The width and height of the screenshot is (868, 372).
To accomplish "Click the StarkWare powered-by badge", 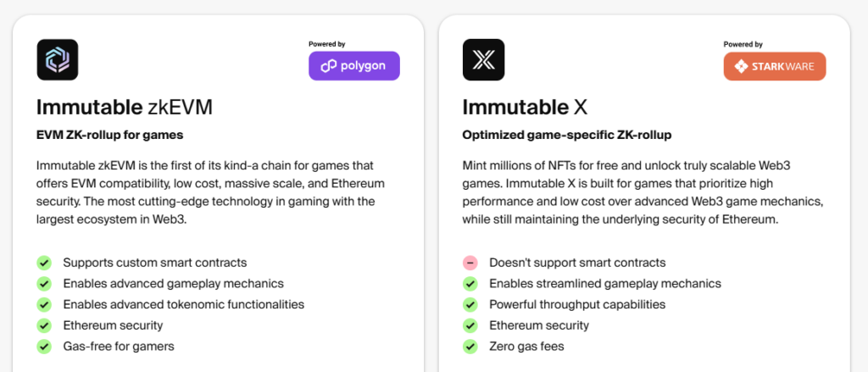I will click(774, 66).
